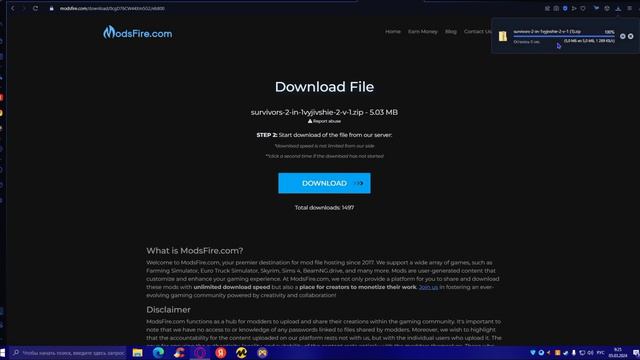Viewport: 640px width, 360px height.
Task: Open the Contact Us nav item
Action: click(x=477, y=31)
